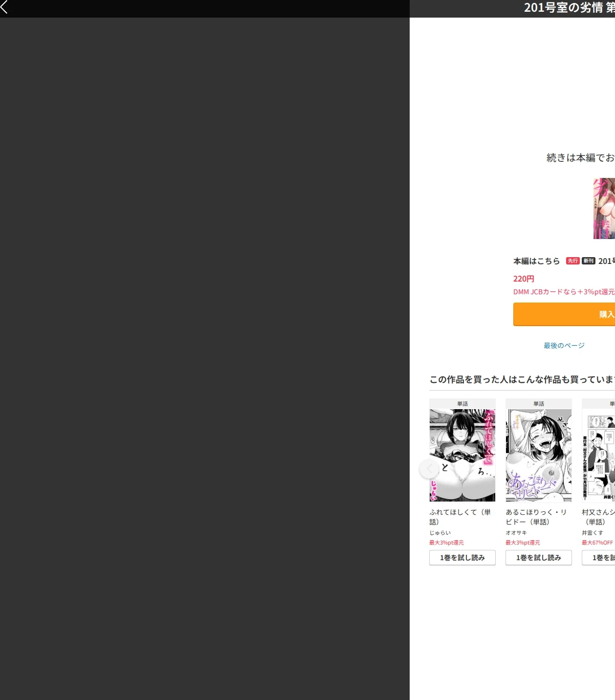Click the red 先行 badge
This screenshot has height=700, width=615.
tap(572, 261)
